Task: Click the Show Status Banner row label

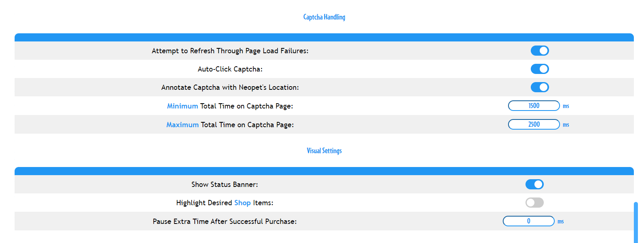Action: [224, 184]
